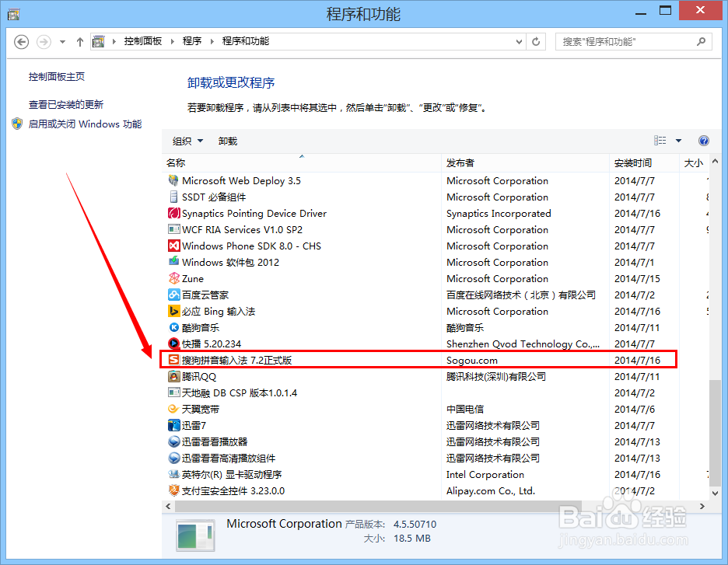Expand the view options dropdown arrow
Screen dimensions: 728x565
[678, 141]
